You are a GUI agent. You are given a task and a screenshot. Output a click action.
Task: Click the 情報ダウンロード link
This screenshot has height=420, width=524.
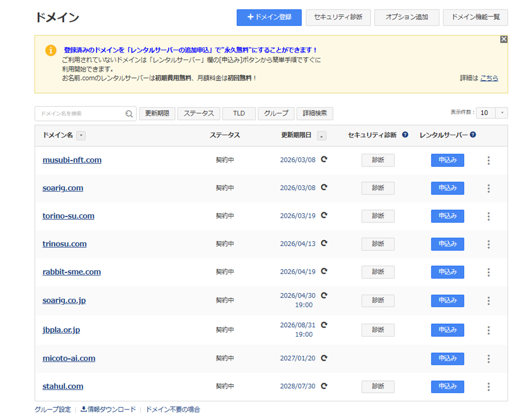[x=108, y=409]
